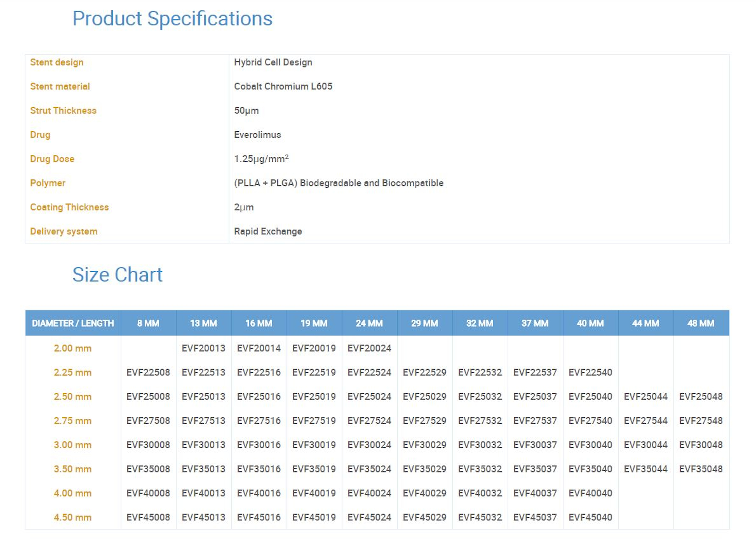Click the 50µm strut thickness value

[x=246, y=111]
